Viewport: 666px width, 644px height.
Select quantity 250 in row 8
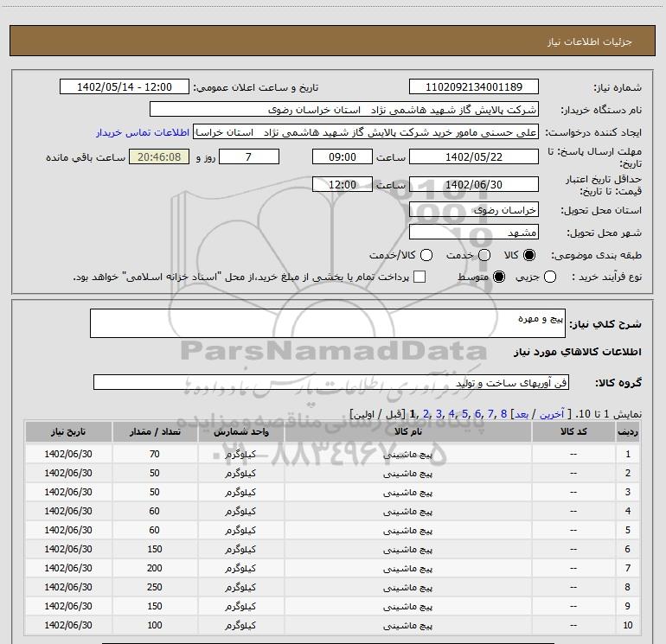coord(155,587)
